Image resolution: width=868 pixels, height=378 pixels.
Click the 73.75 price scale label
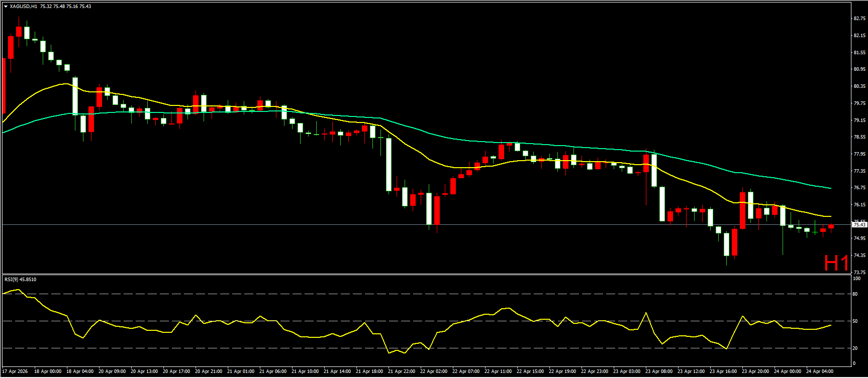(x=859, y=272)
